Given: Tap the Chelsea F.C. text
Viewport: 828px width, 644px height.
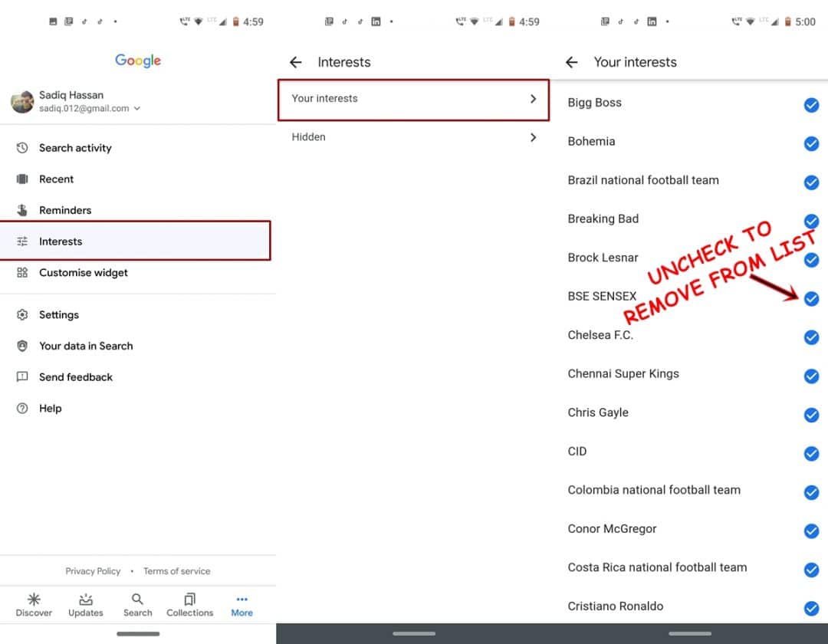Looking at the screenshot, I should pyautogui.click(x=600, y=335).
